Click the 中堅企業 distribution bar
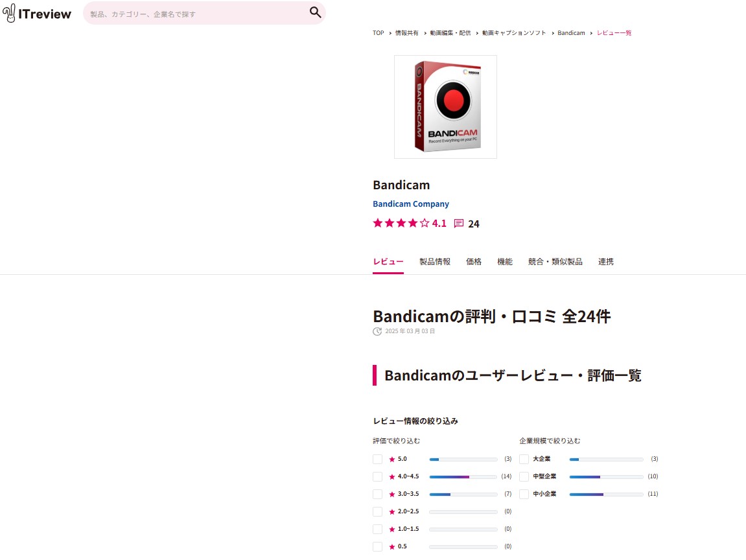The width and height of the screenshot is (746, 560). pyautogui.click(x=607, y=477)
